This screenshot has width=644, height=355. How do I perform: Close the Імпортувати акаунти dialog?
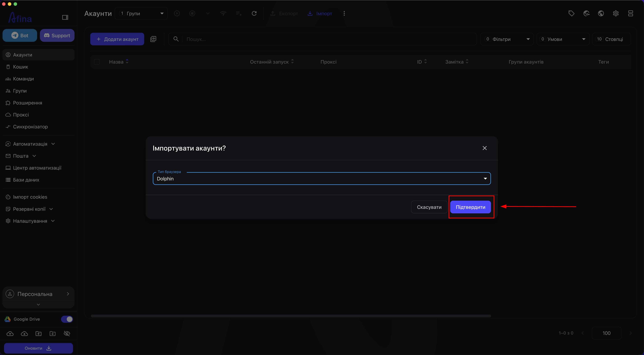coord(485,148)
